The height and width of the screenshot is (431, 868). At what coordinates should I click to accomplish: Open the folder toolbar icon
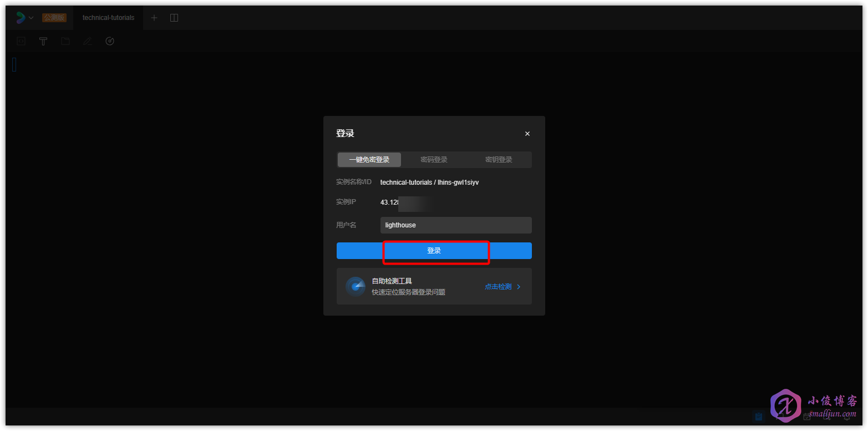click(x=65, y=41)
